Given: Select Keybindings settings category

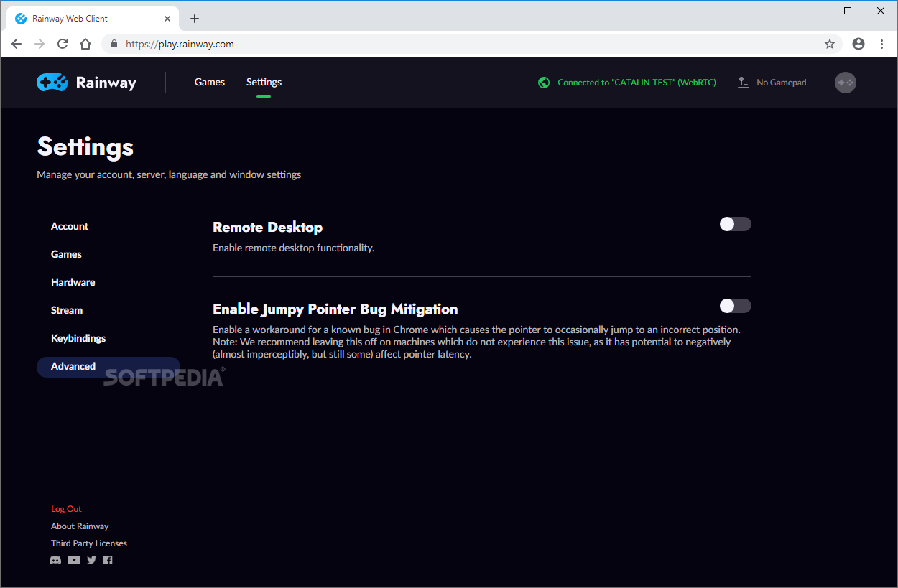Looking at the screenshot, I should click(x=78, y=338).
